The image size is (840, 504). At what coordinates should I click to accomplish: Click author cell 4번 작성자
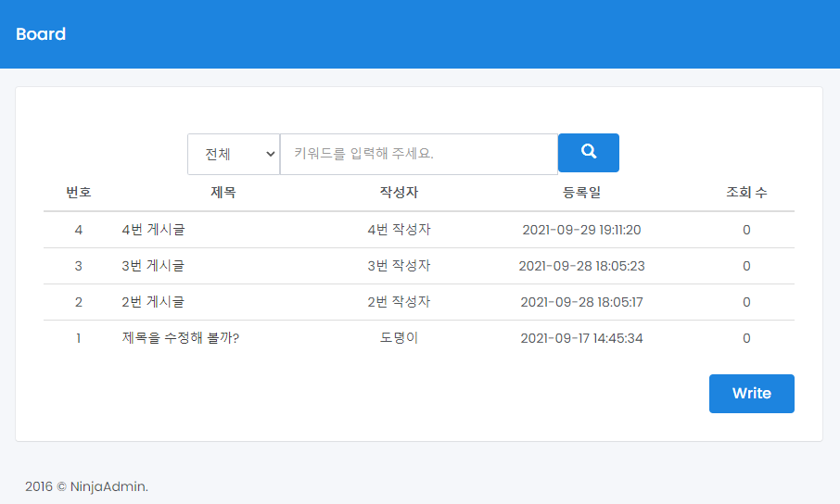(x=399, y=230)
